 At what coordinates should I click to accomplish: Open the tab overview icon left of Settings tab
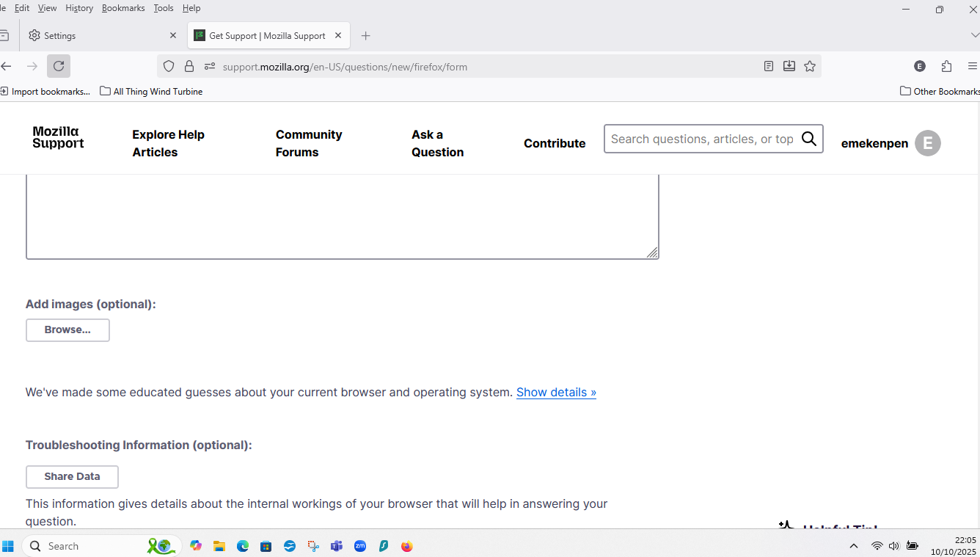click(x=5, y=35)
